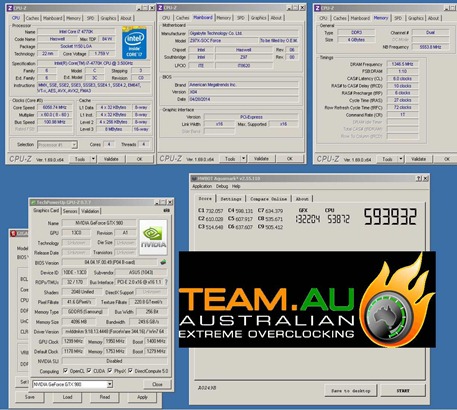
Task: Open Memory tab in Mainboard window
Action: pyautogui.click(x=224, y=18)
